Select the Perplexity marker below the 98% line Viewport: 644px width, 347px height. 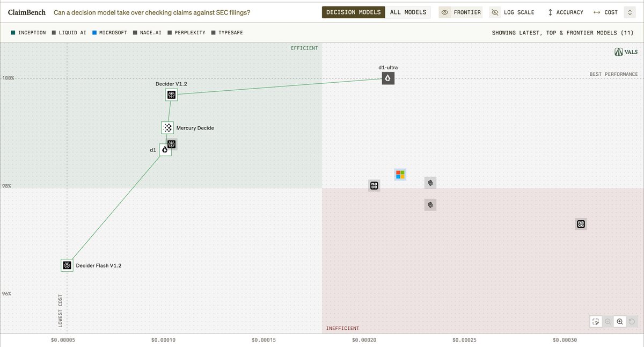pyautogui.click(x=430, y=205)
